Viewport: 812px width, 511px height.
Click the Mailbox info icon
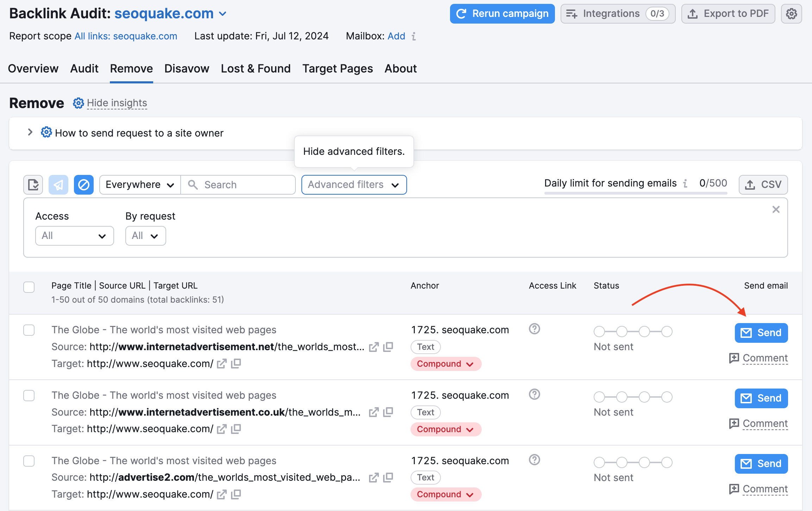(x=414, y=36)
